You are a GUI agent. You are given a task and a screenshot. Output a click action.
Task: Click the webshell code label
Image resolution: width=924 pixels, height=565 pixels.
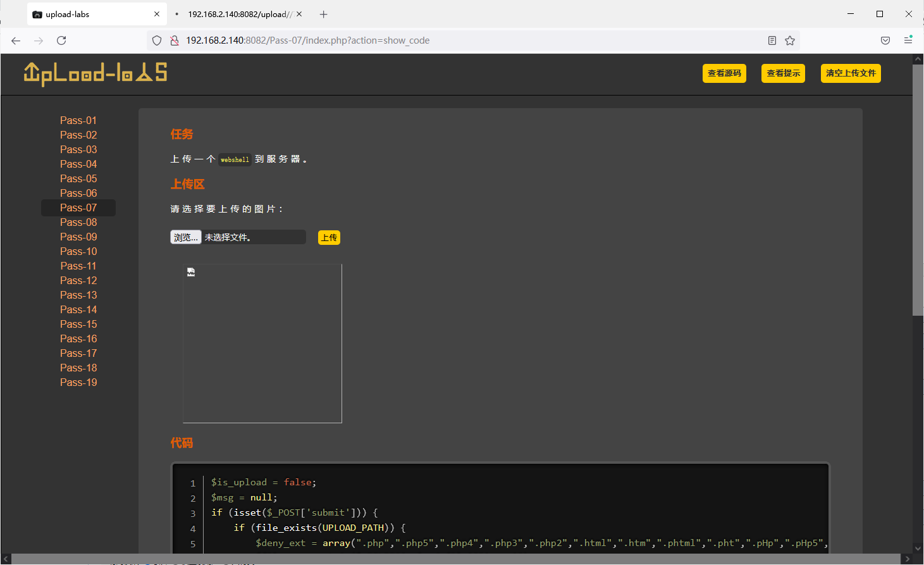tap(235, 159)
